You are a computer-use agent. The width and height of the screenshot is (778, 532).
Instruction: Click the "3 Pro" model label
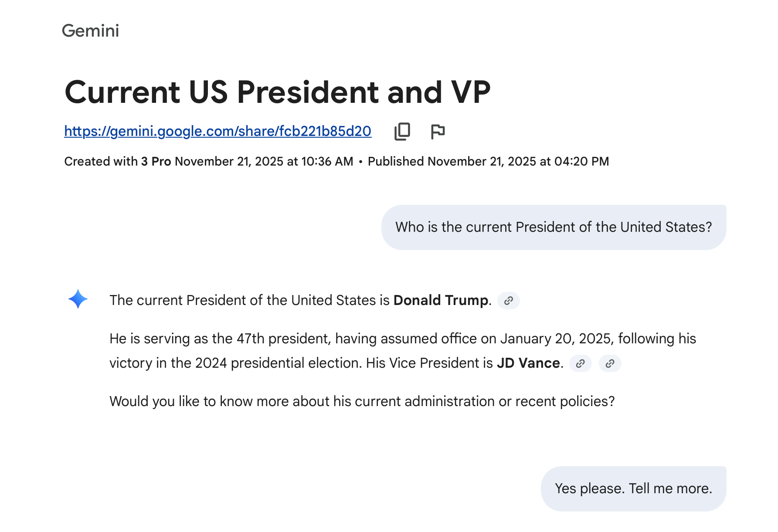point(156,162)
